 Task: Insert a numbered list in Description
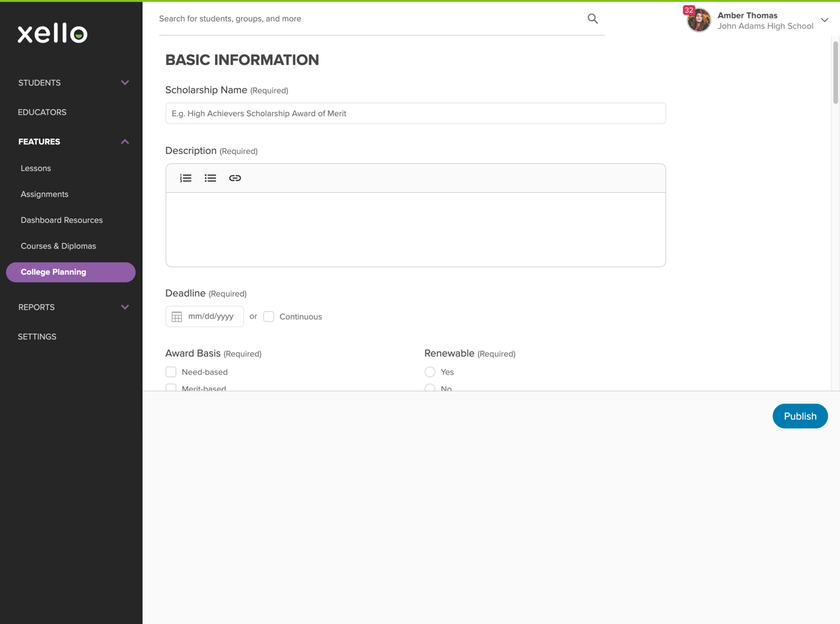click(x=186, y=178)
